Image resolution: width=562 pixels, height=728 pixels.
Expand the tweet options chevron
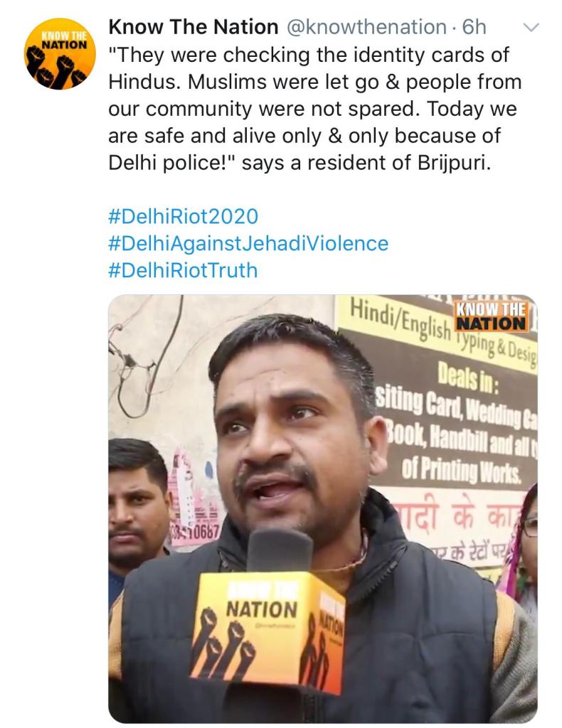(x=531, y=28)
